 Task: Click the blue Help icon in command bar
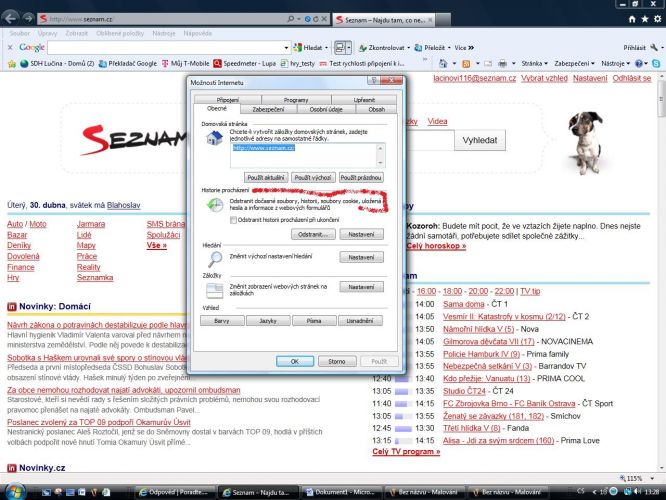pyautogui.click(x=638, y=64)
